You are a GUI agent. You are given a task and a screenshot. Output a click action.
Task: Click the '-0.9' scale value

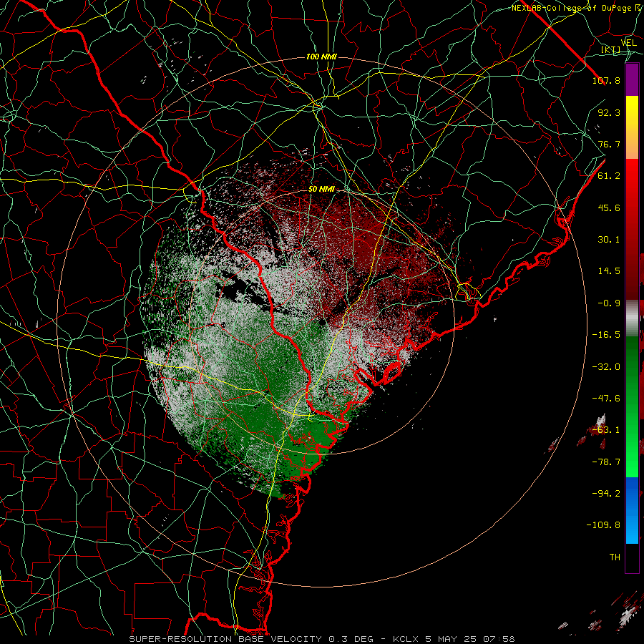(609, 303)
